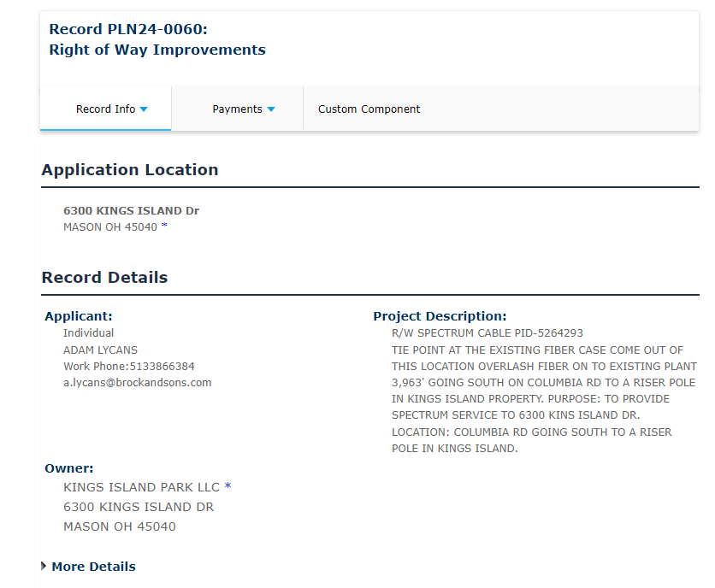Viewport: 715px width, 588px height.
Task: Switch to the Payments tab
Action: 237,109
